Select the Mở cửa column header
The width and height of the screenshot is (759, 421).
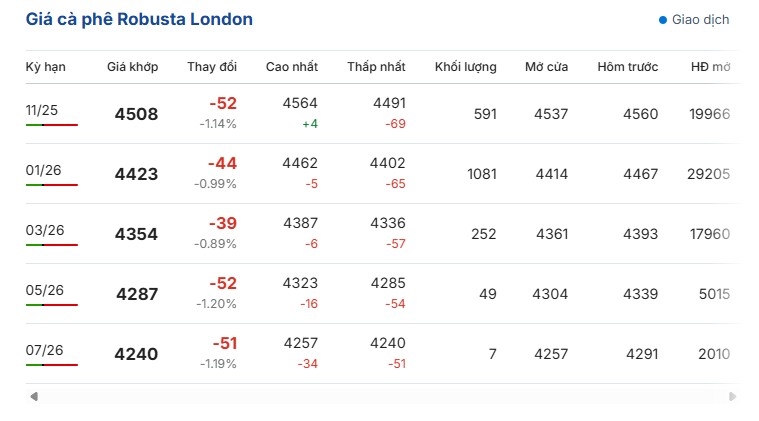547,67
